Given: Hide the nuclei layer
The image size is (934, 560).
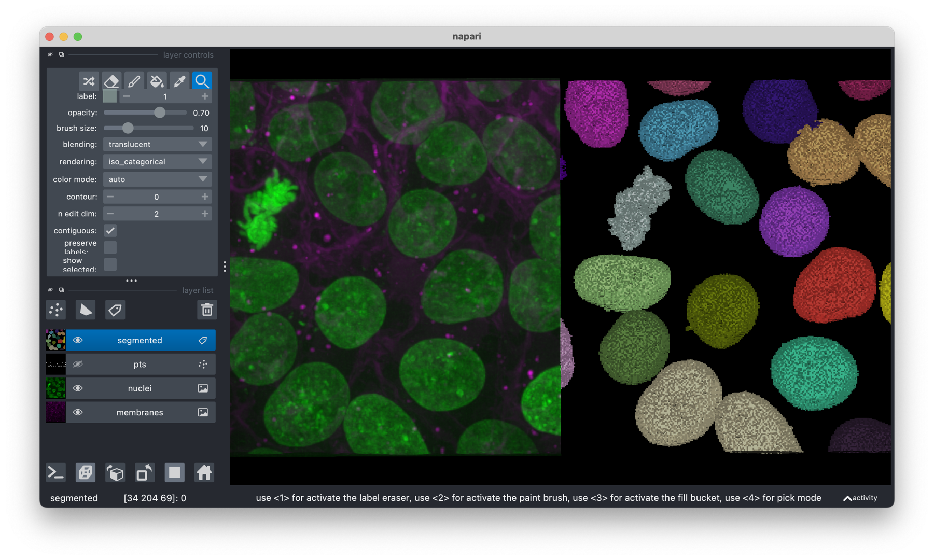Looking at the screenshot, I should [78, 388].
